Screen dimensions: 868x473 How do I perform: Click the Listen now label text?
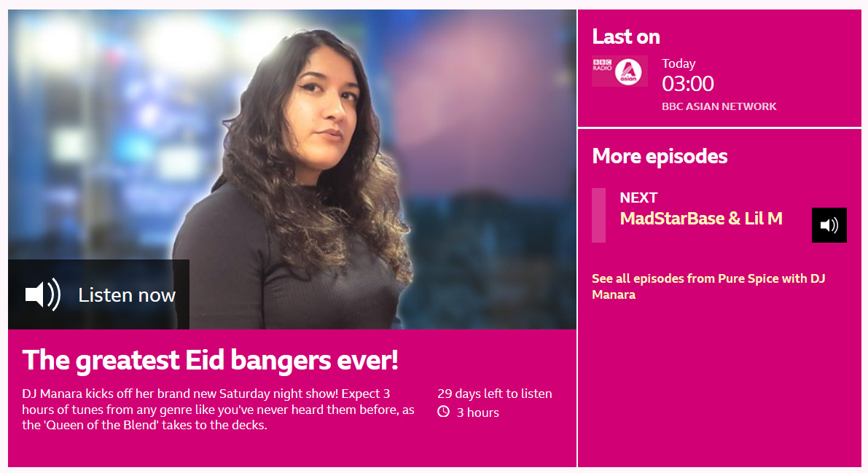(127, 295)
